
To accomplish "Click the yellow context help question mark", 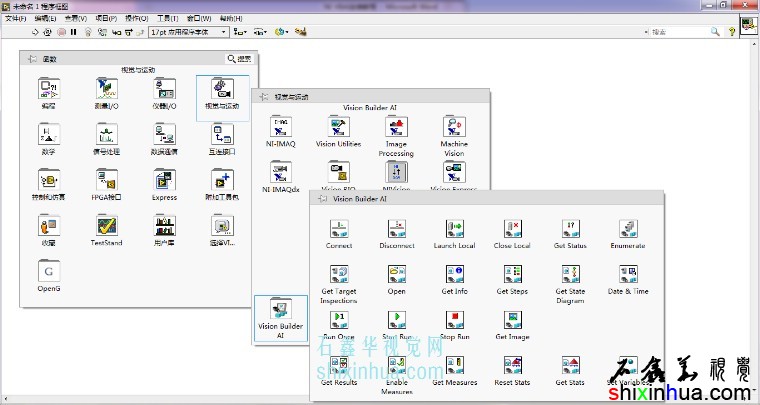I will (x=732, y=32).
